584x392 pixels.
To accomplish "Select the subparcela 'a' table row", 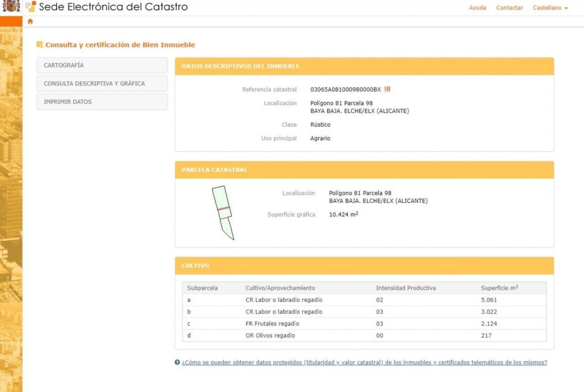I will (364, 300).
